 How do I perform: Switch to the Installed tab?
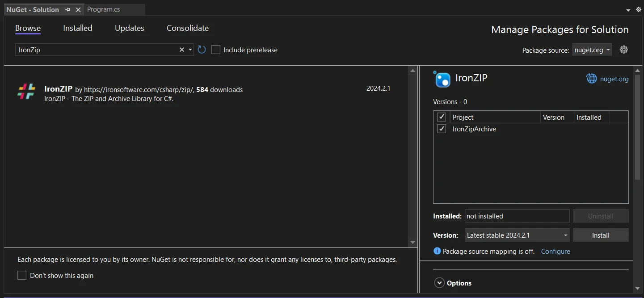(x=77, y=28)
